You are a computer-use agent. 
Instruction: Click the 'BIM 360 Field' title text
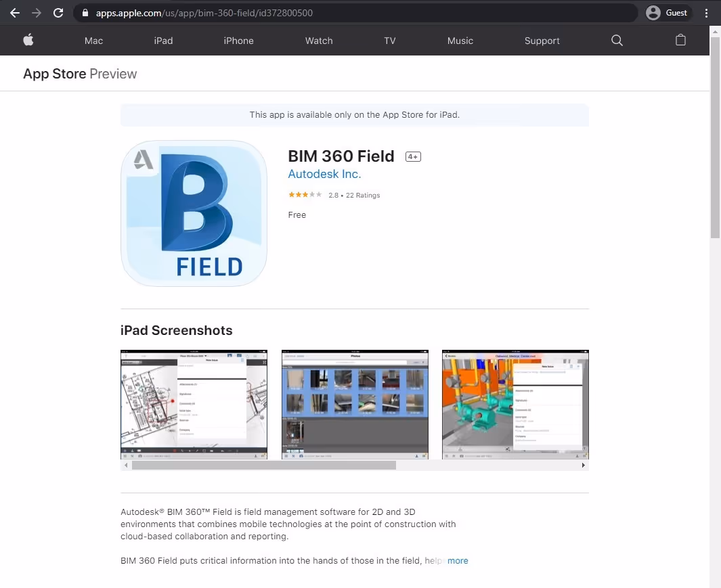click(341, 156)
